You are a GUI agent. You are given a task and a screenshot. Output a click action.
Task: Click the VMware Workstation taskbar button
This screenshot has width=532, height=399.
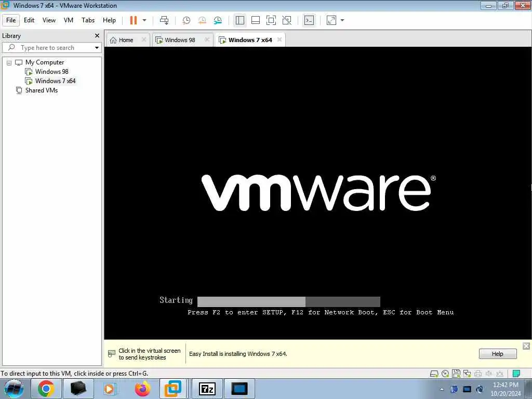172,389
